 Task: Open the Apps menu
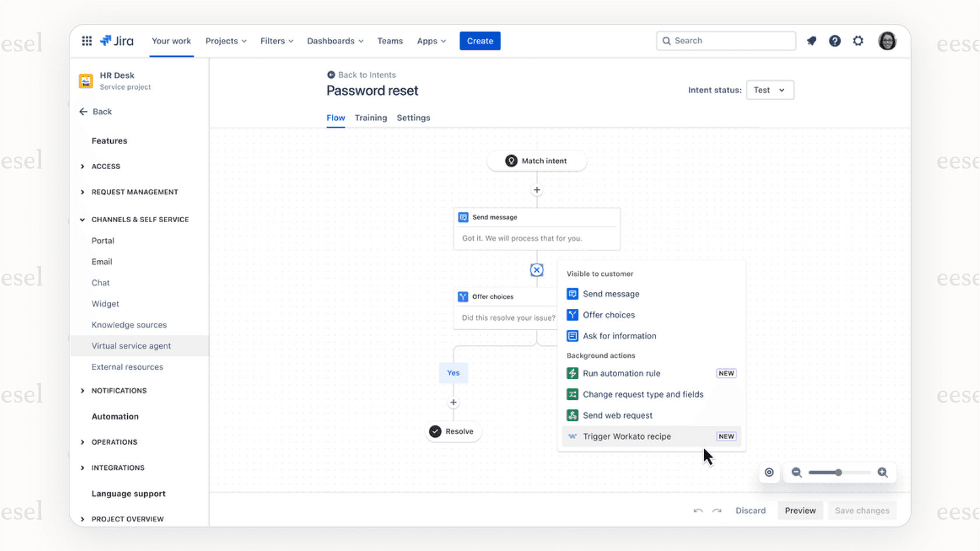(x=431, y=41)
